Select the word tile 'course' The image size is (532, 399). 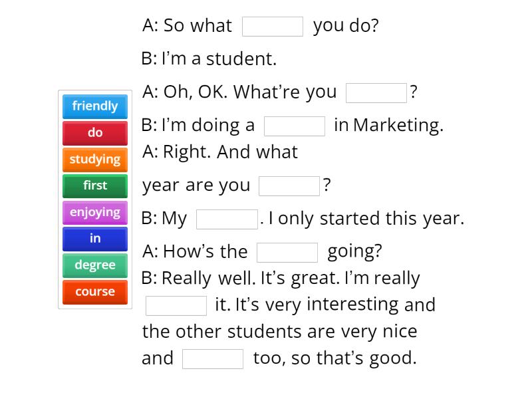94,292
